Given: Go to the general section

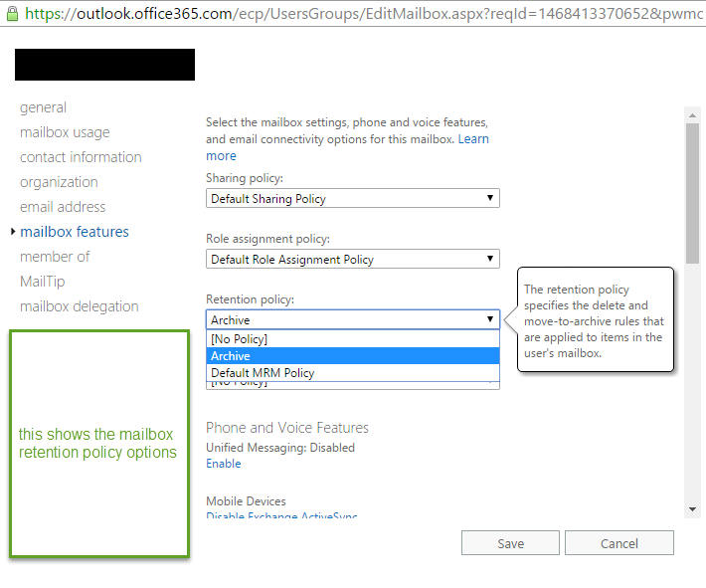Looking at the screenshot, I should 44,107.
